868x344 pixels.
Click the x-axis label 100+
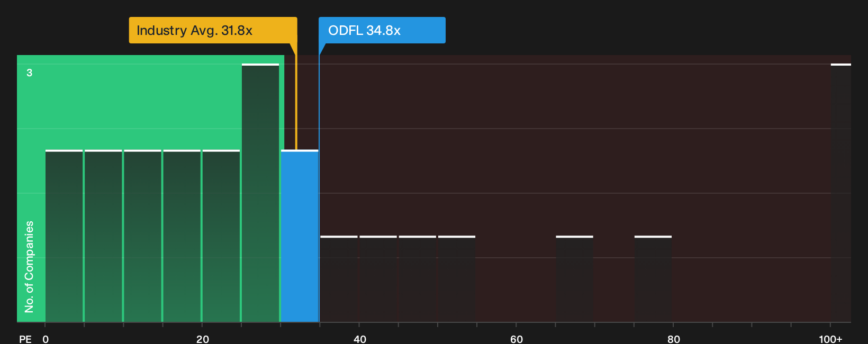point(830,339)
